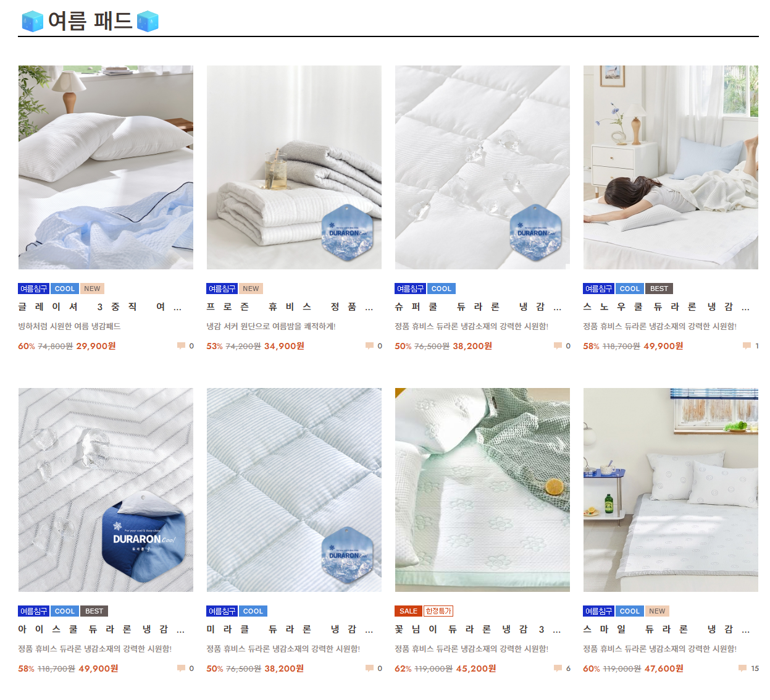Open the review comment icon for 34,900원 product
The image size is (770, 700).
tap(369, 346)
